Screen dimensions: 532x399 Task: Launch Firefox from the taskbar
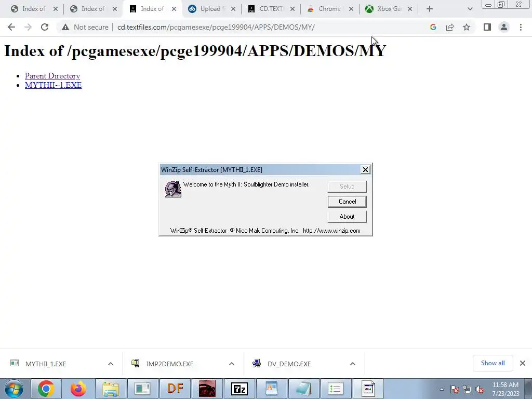pyautogui.click(x=78, y=389)
